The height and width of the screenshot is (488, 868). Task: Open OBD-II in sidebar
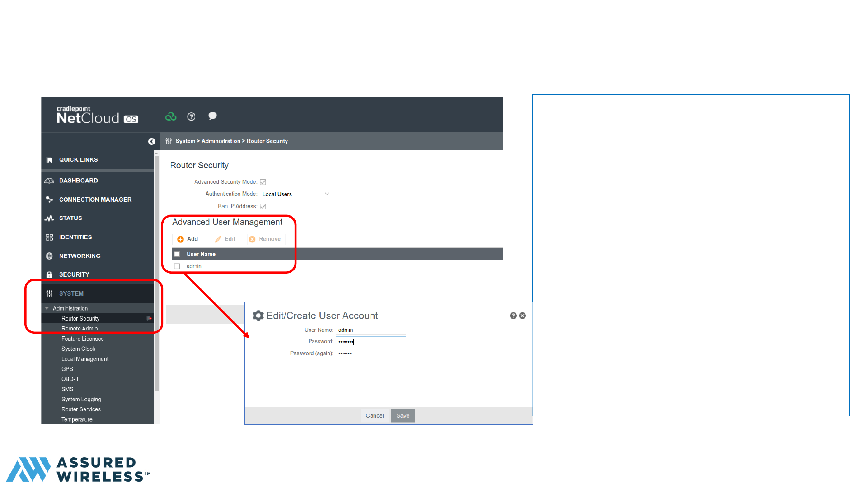click(70, 379)
